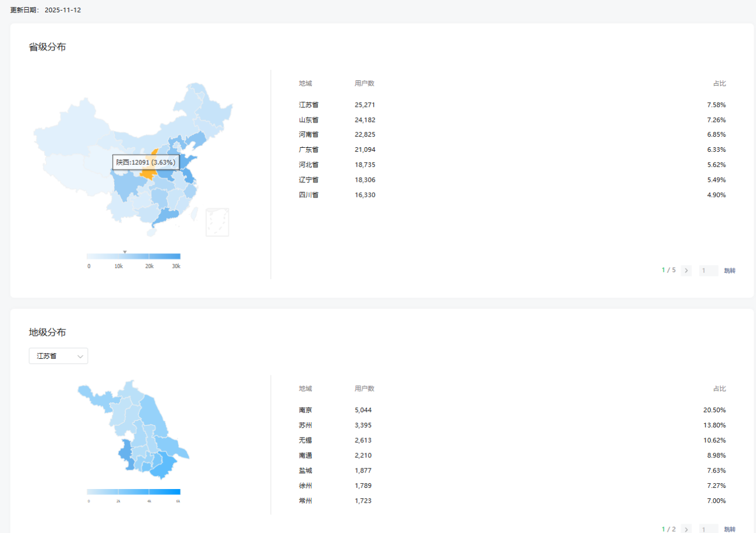Screen dimensions: 756x533
Task: Click the 5.62% share value
Action: [717, 165]
